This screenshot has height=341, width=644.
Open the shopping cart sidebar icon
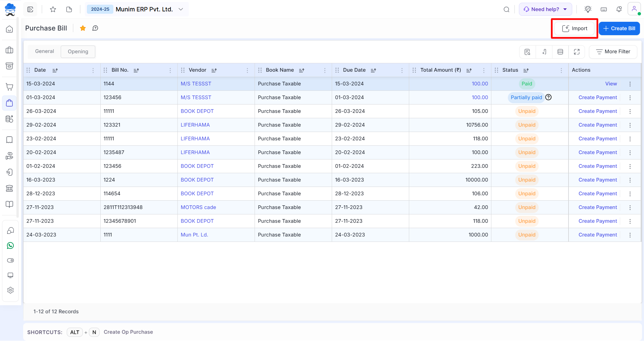tap(9, 87)
